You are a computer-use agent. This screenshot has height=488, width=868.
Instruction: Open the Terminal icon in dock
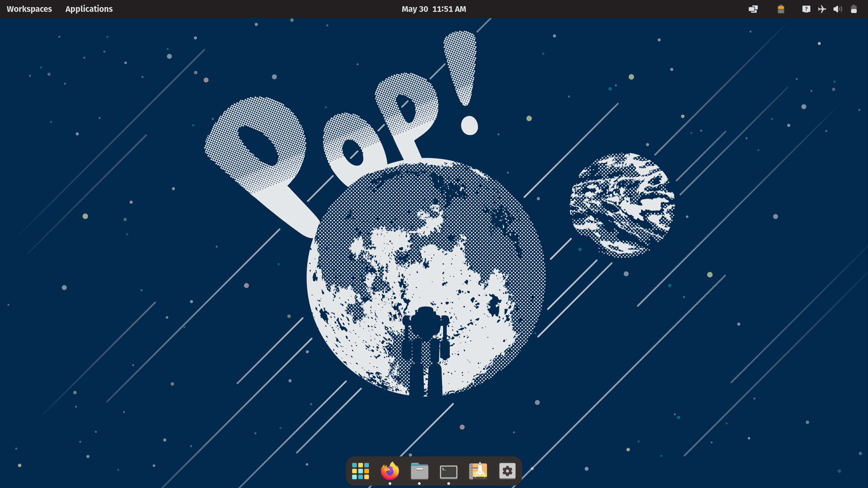[x=448, y=472]
